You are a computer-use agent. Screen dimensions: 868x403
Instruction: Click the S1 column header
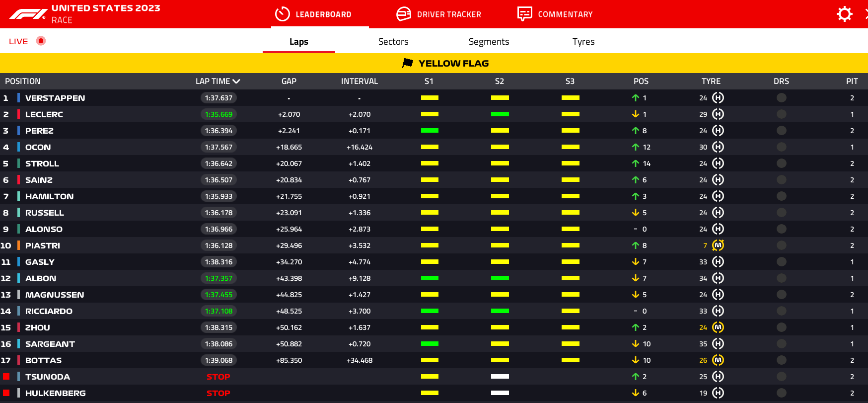tap(429, 81)
